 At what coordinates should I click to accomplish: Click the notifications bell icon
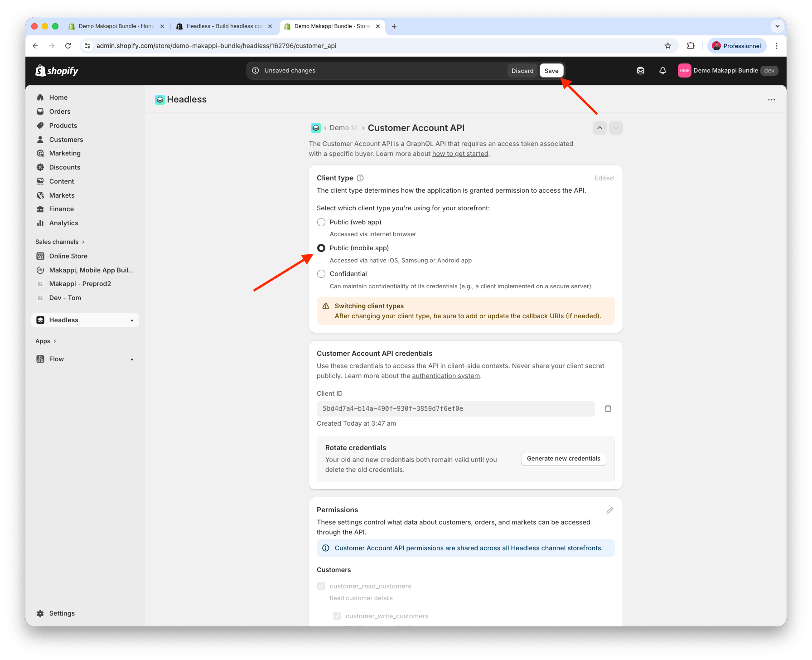(662, 71)
